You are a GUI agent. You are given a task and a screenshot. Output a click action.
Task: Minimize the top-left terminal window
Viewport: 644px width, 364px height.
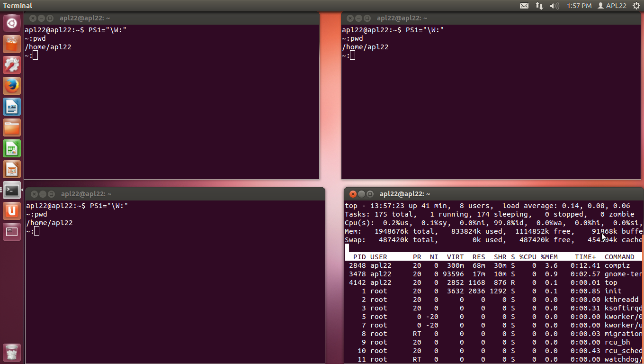pyautogui.click(x=41, y=18)
